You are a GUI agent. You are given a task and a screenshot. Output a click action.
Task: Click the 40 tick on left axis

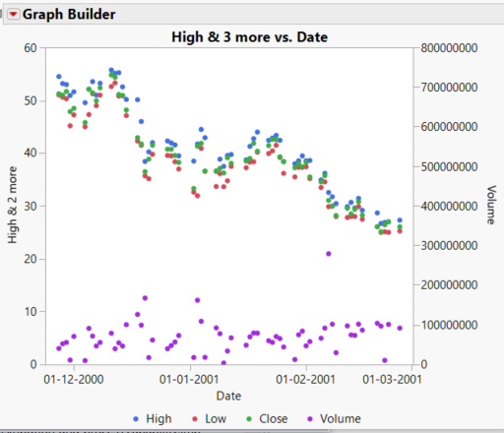tap(31, 153)
